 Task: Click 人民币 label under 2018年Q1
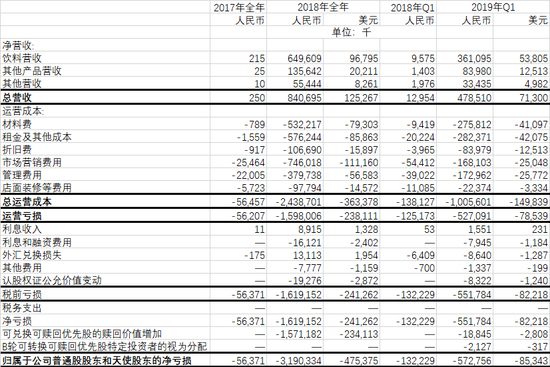[x=420, y=20]
